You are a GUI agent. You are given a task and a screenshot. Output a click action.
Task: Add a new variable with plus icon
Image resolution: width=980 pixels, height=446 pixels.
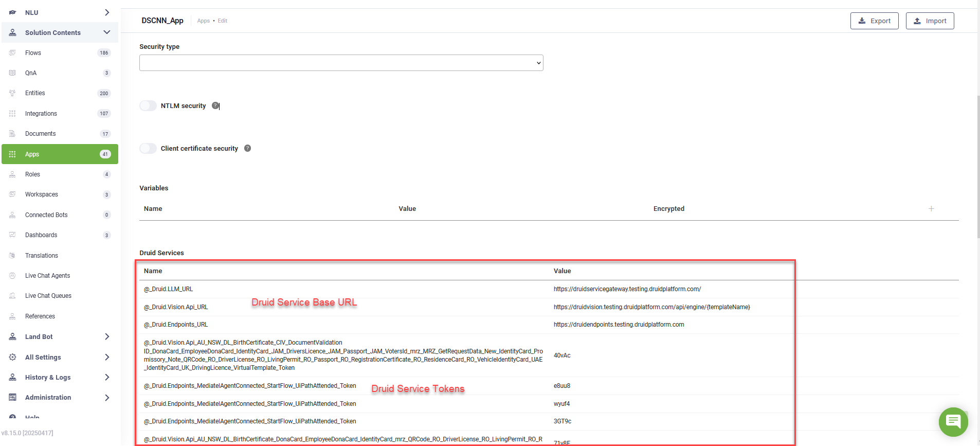(931, 208)
